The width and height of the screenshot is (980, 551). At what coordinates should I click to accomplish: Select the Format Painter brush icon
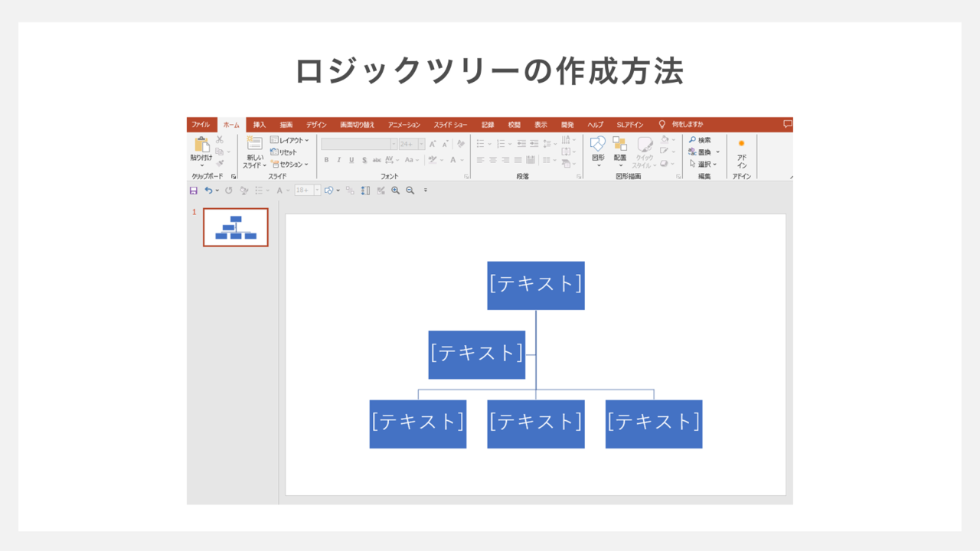coord(220,163)
